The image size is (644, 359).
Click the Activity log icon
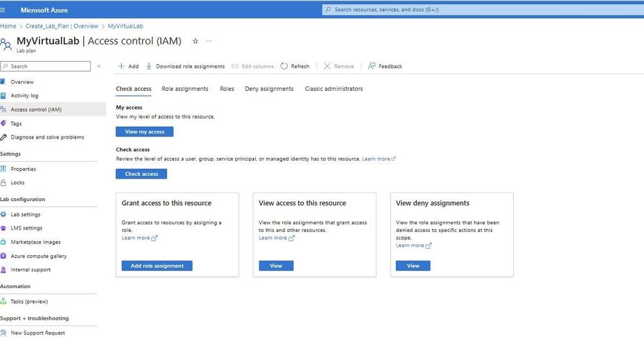[x=3, y=95]
